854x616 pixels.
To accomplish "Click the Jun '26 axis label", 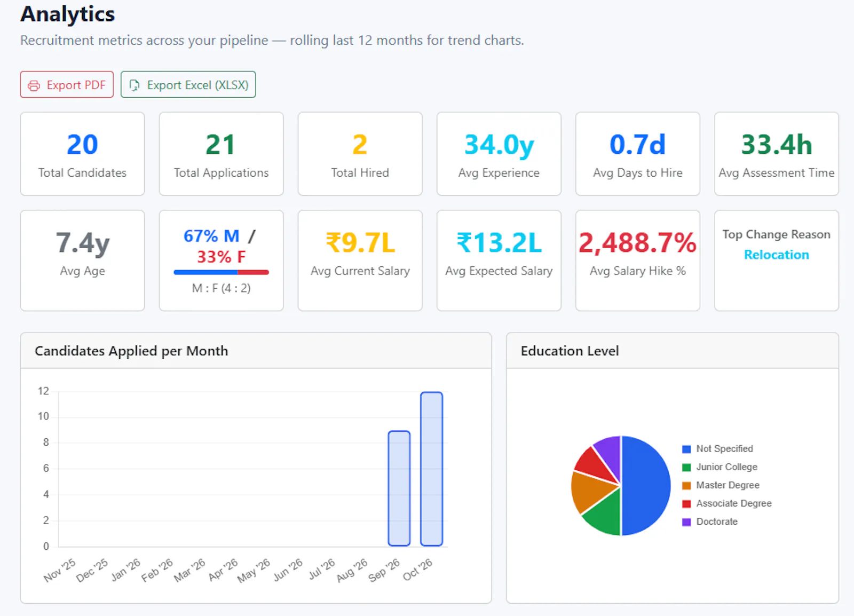I will (x=288, y=570).
